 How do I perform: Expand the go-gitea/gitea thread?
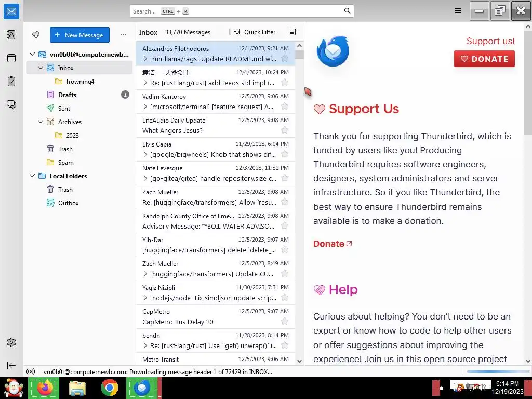[x=145, y=178]
